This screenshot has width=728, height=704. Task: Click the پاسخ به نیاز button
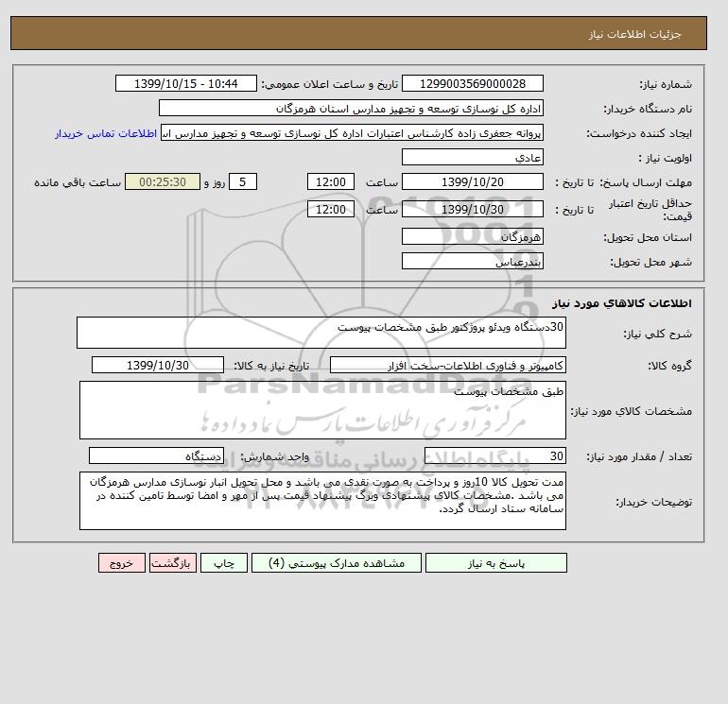coord(495,563)
